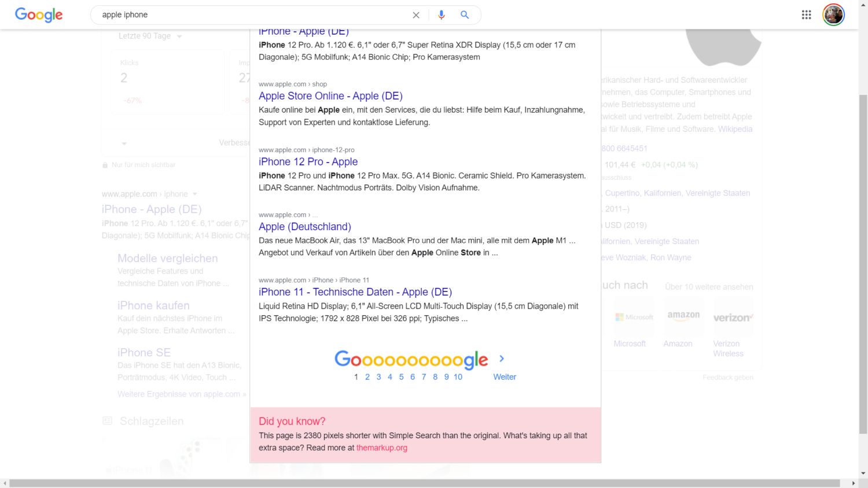This screenshot has height=488, width=868.
Task: Clear the search box with X icon
Action: (415, 15)
